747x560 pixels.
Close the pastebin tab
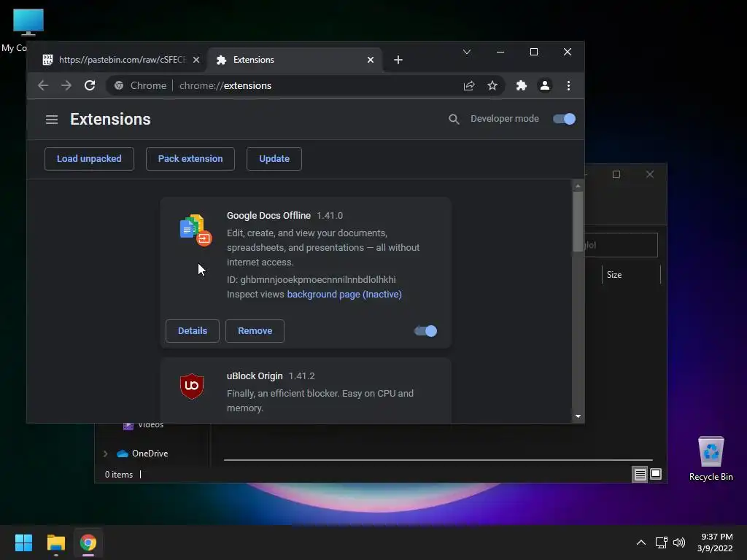point(196,60)
